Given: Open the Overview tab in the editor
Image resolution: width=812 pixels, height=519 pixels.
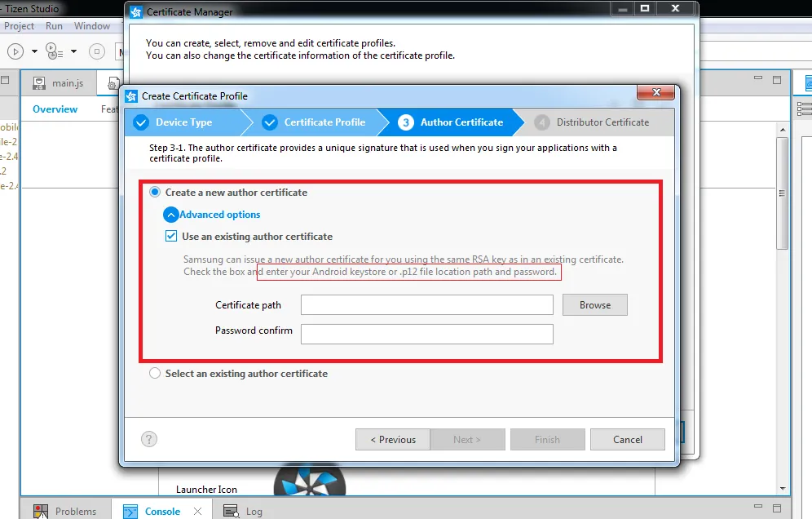Looking at the screenshot, I should click(55, 109).
